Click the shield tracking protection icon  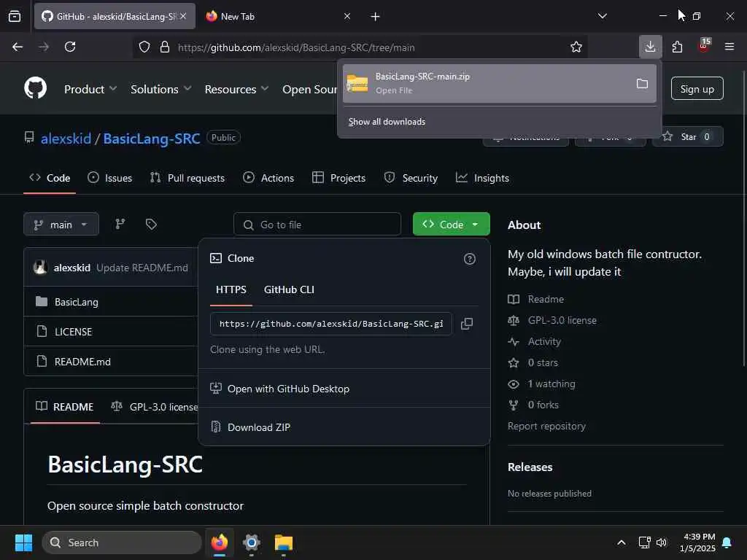coord(144,47)
